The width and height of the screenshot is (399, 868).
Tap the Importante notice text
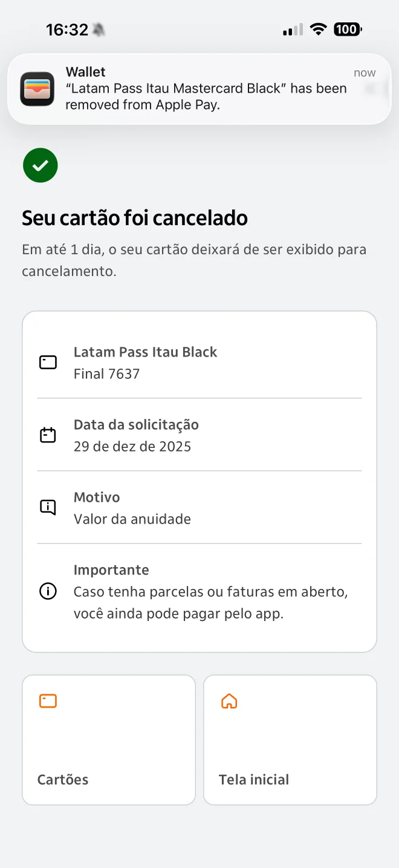210,593
